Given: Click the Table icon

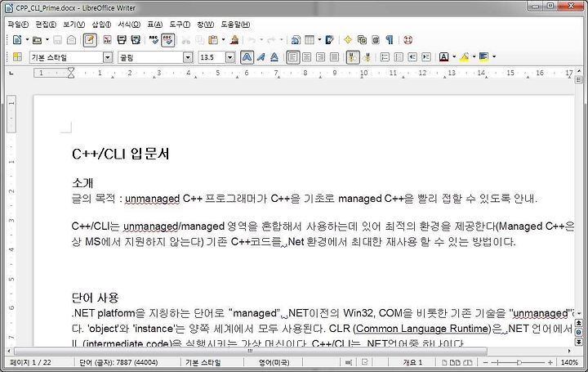Looking at the screenshot, I should coord(310,40).
